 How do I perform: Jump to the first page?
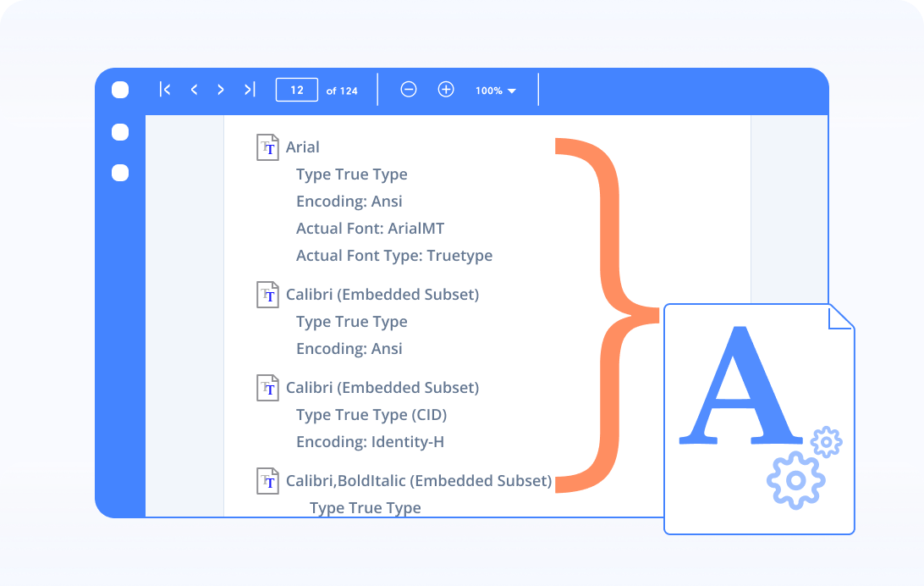point(166,89)
